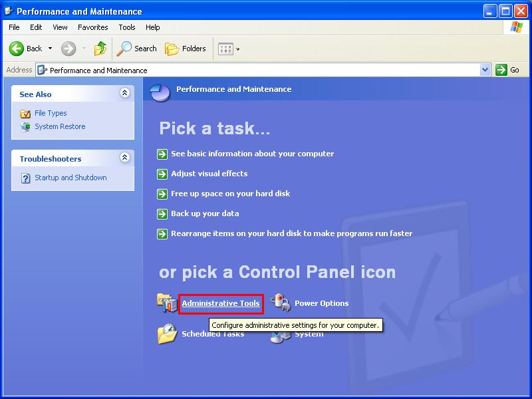Click the System computer icon
Screen dimensions: 532x399
pos(281,338)
